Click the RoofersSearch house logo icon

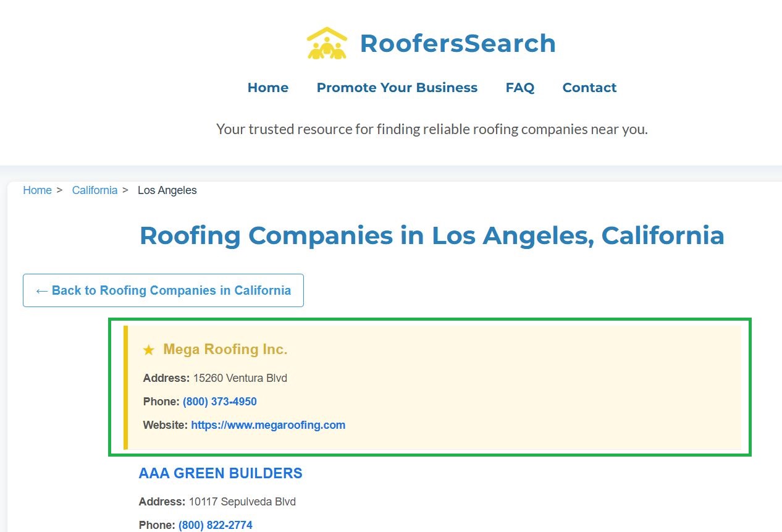[x=327, y=43]
